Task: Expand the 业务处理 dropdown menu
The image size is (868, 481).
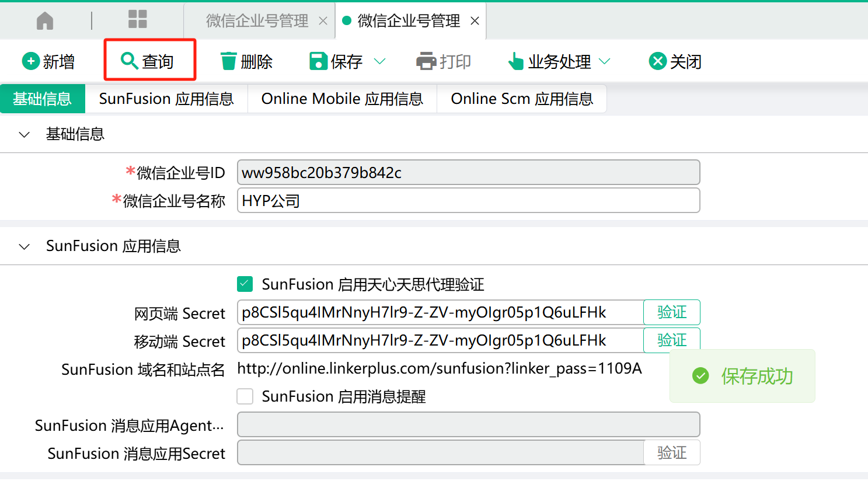Action: [x=605, y=61]
